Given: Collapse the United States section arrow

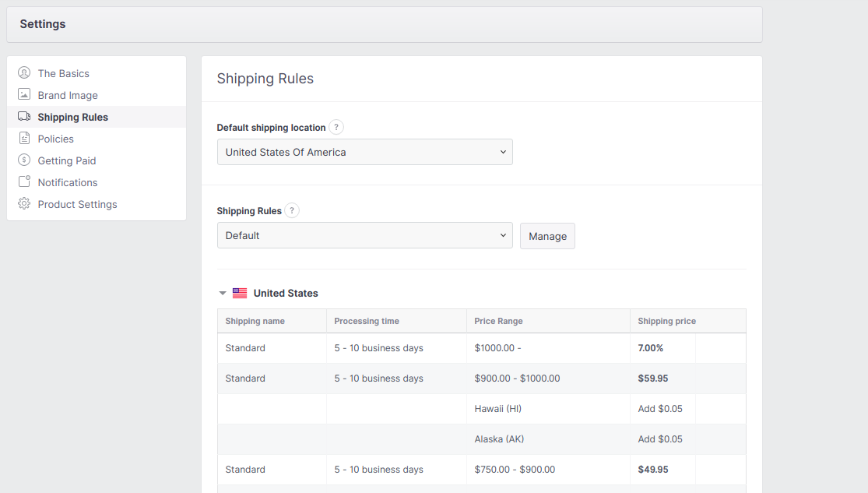Looking at the screenshot, I should coord(223,294).
